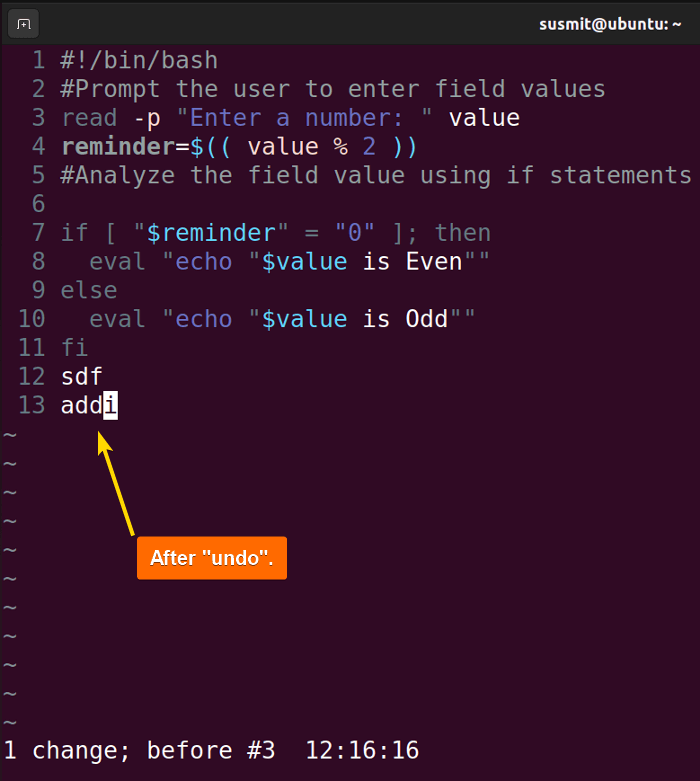Click the word "reminder" on line 4
This screenshot has width=700, height=781.
118,147
